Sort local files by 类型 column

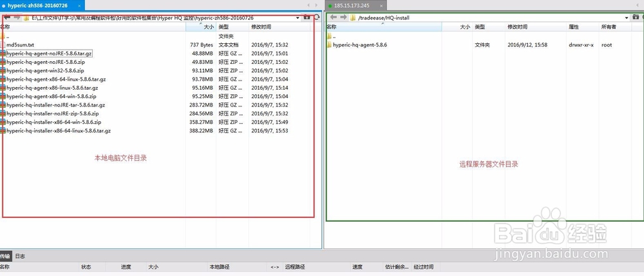point(232,26)
